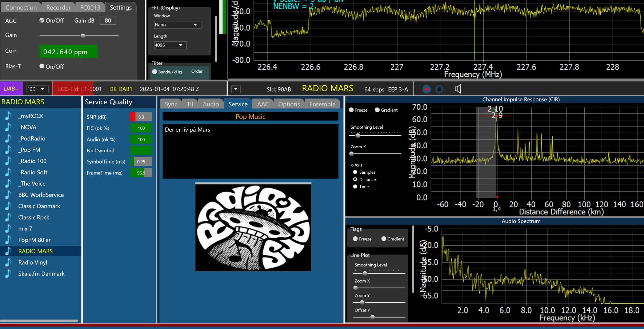This screenshot has width=644, height=329.
Task: Click the Radio Mars logo image
Action: point(253,227)
